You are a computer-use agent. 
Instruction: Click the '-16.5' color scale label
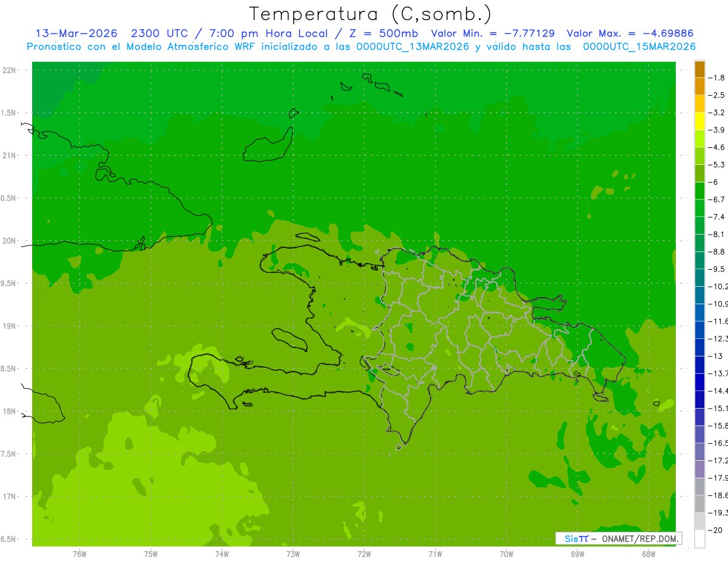click(x=719, y=443)
